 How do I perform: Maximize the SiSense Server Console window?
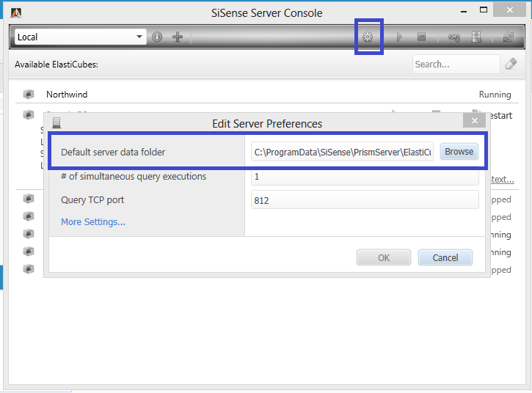pos(484,10)
